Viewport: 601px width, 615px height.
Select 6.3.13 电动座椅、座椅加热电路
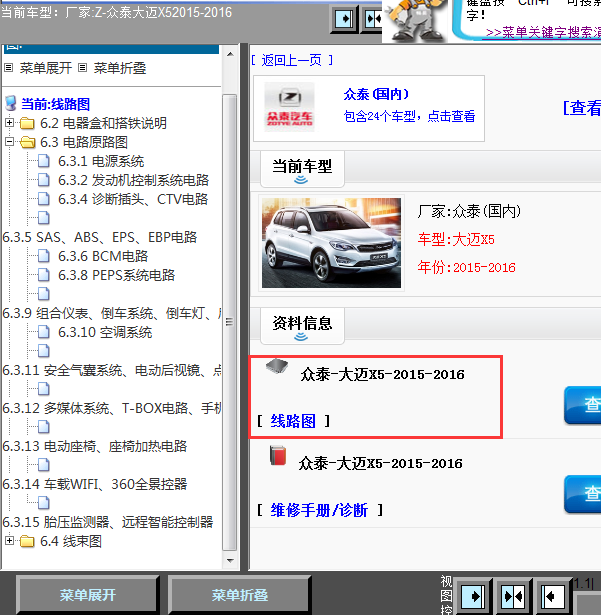pos(95,446)
